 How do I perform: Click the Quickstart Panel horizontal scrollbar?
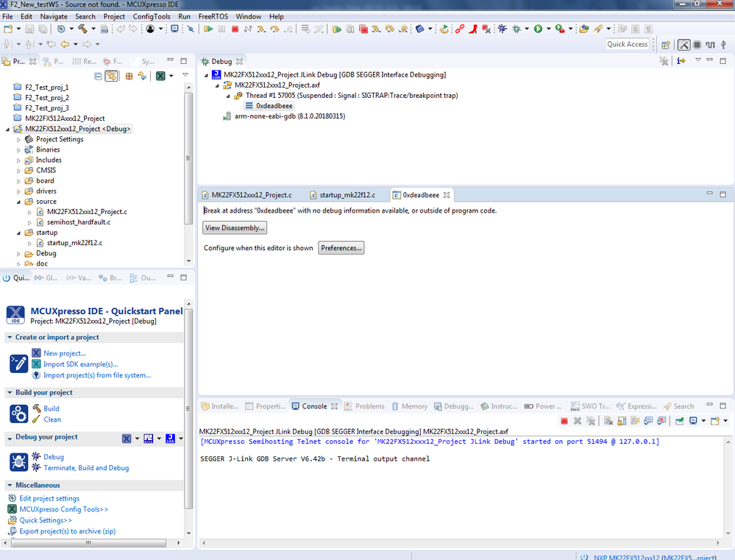[x=88, y=542]
